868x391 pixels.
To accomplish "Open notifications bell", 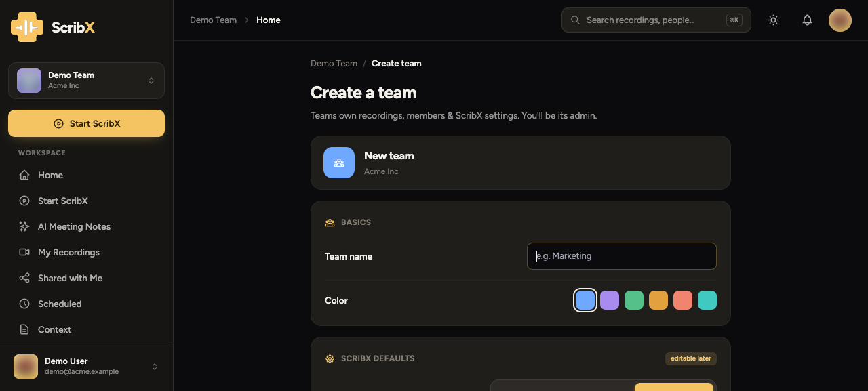I will (x=807, y=20).
